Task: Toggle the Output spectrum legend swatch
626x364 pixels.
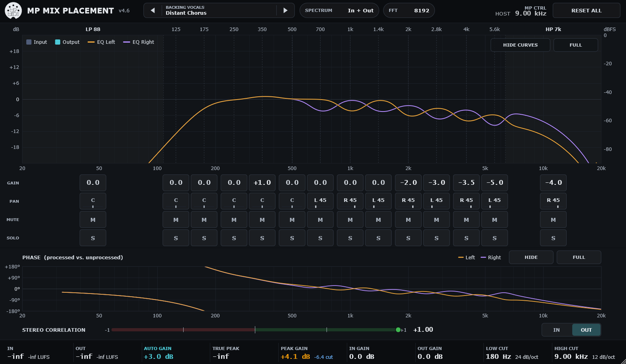Action: (x=58, y=42)
